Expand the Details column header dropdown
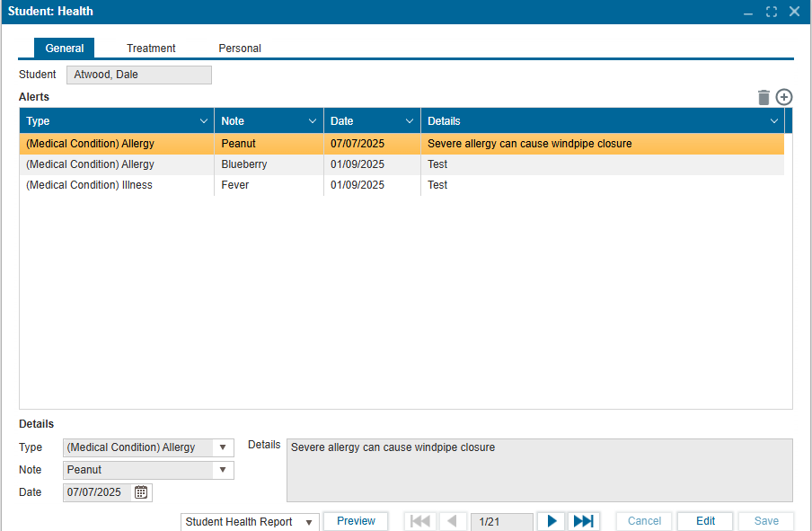 pyautogui.click(x=774, y=121)
